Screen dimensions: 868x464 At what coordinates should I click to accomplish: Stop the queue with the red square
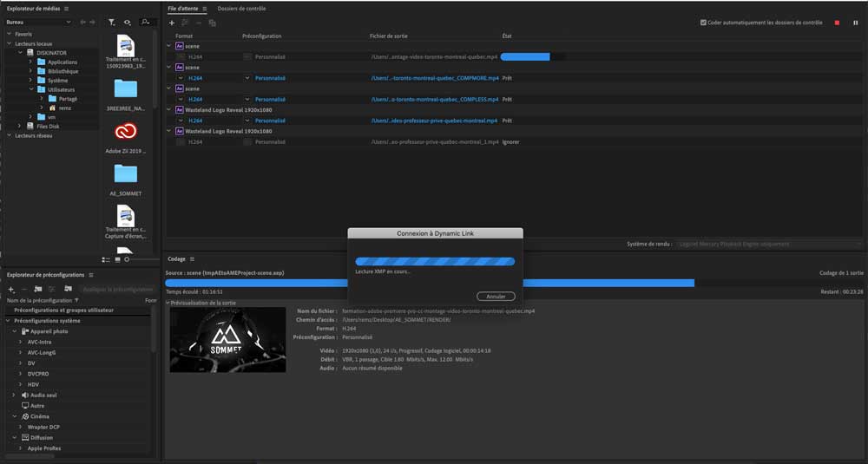[837, 23]
